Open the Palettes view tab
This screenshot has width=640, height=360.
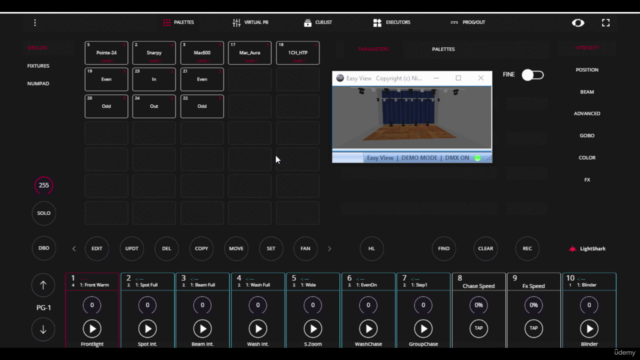tap(178, 22)
